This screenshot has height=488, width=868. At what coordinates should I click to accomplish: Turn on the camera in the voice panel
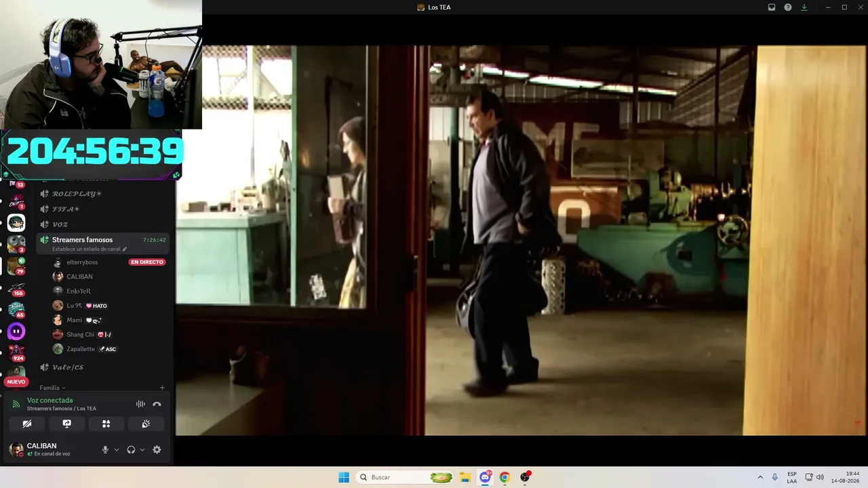[x=27, y=424]
